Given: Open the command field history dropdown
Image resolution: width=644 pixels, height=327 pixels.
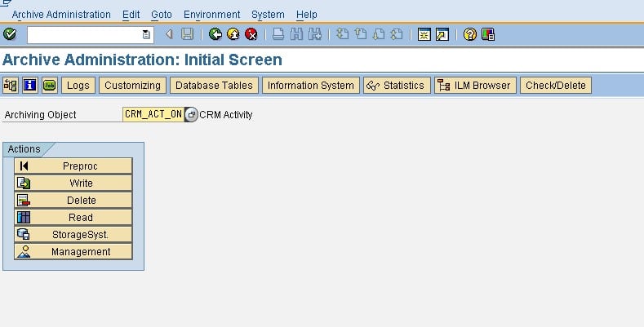Looking at the screenshot, I should (146, 34).
